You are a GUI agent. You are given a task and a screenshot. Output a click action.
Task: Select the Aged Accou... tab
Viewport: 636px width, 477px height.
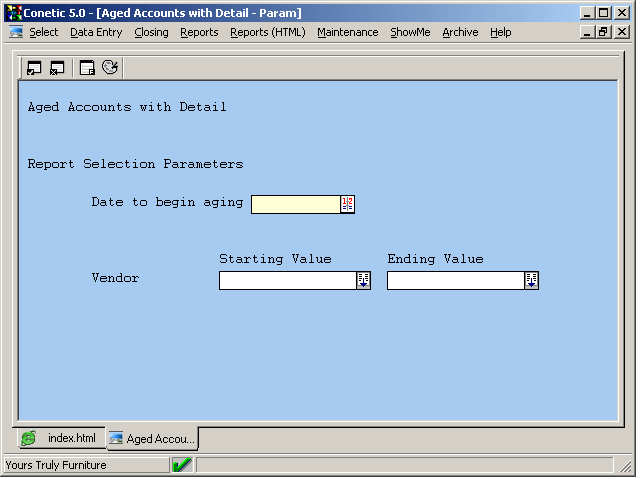(x=153, y=439)
